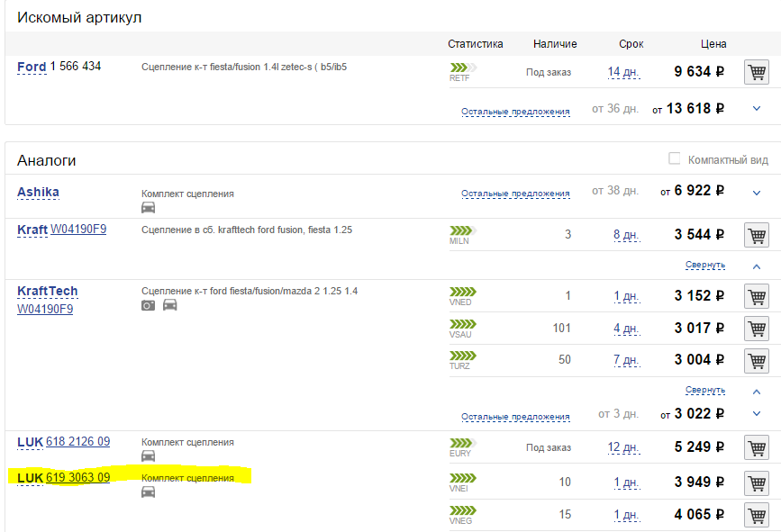Add KraftTech VSAU offer 3 017 ₽ to cart
781x532 pixels.
point(757,329)
